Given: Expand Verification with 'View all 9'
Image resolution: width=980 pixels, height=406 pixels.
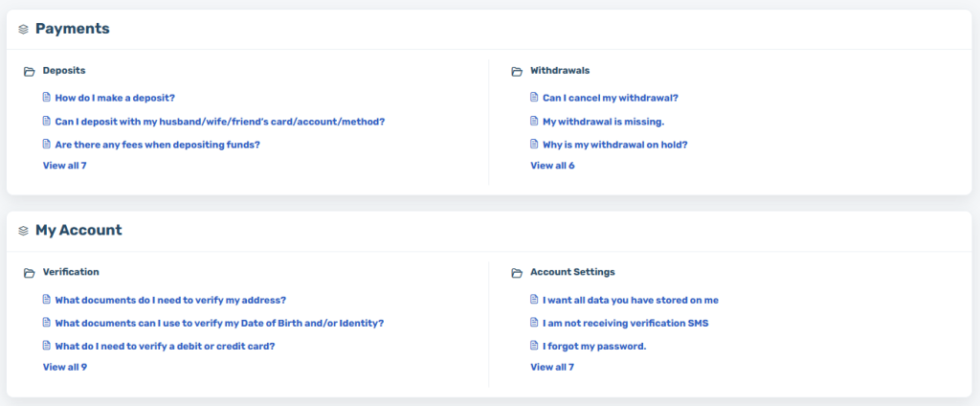Looking at the screenshot, I should 65,367.
